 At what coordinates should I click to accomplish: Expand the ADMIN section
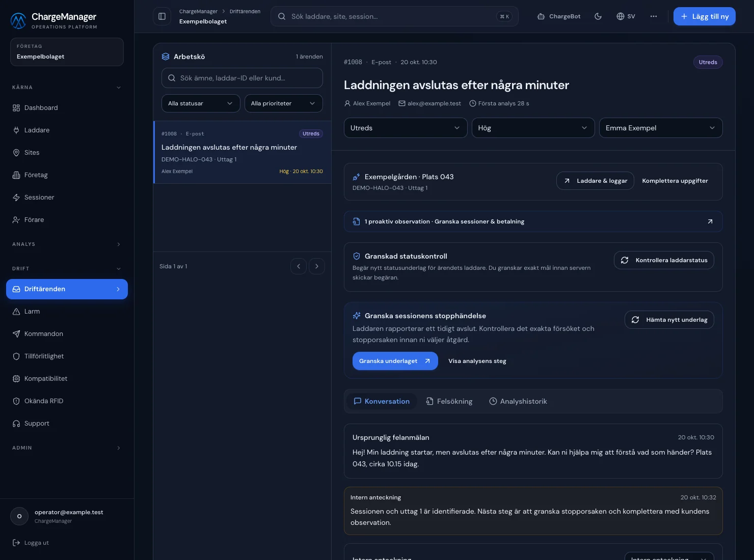(x=67, y=448)
